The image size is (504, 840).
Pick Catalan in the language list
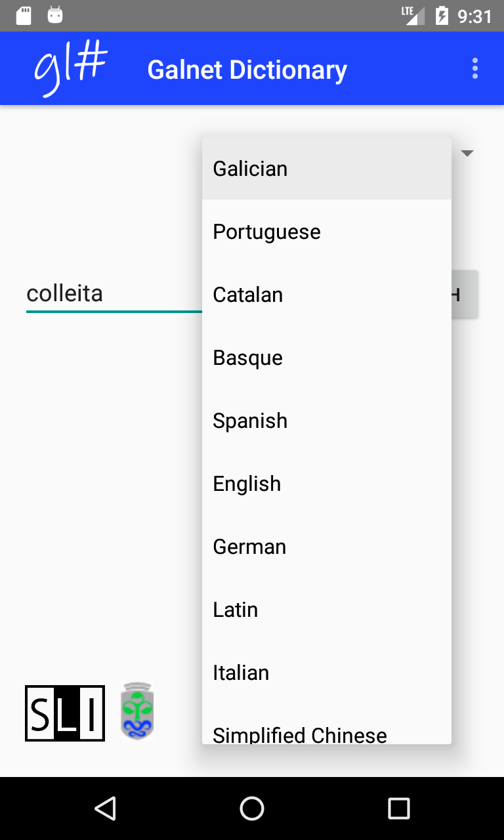pos(326,295)
